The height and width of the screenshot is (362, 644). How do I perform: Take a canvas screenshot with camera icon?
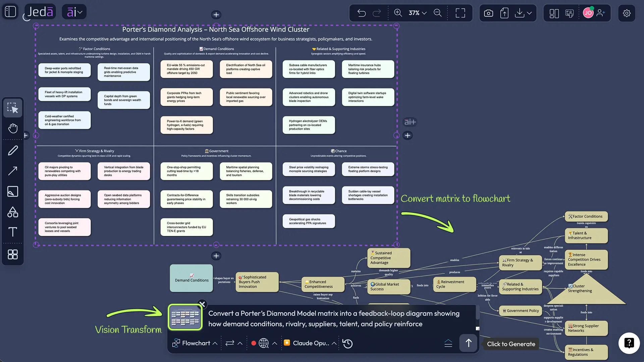point(488,13)
